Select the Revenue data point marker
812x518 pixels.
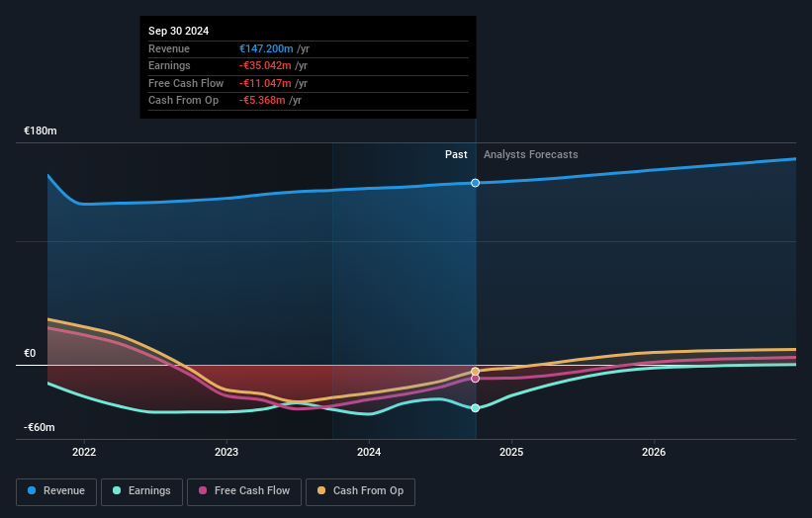click(x=475, y=183)
